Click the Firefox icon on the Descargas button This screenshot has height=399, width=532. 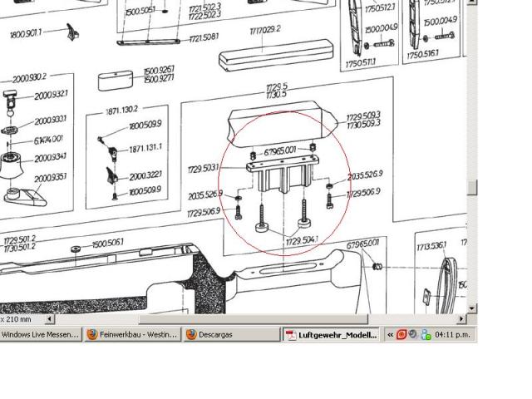click(191, 335)
